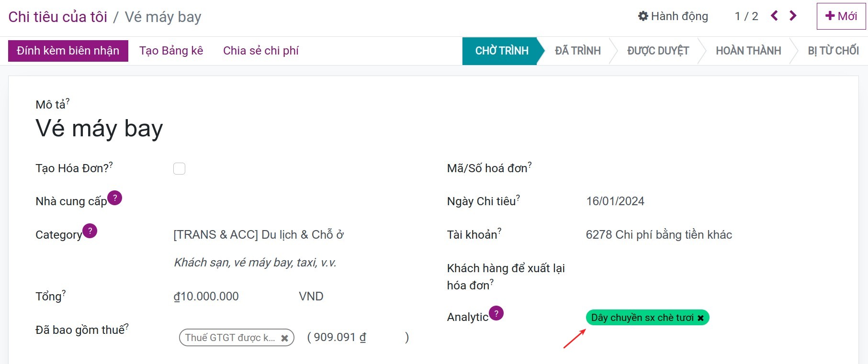Remove the Dây chuyền sx chè tươi tag

click(701, 317)
